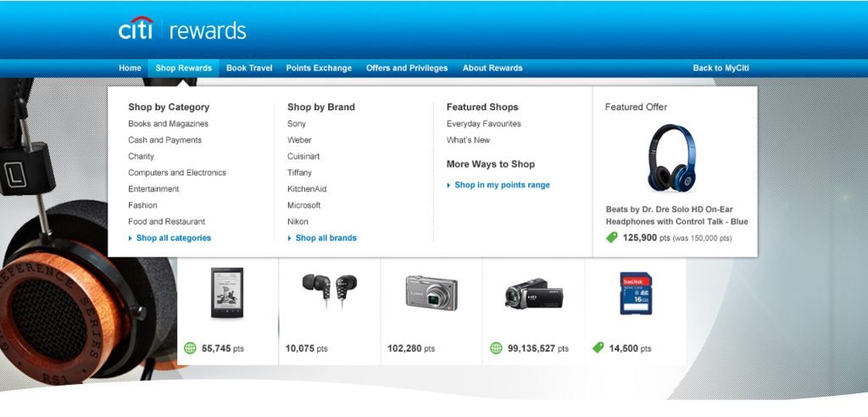The height and width of the screenshot is (417, 868).
Task: Select the Sony camcorder product image
Action: click(533, 292)
